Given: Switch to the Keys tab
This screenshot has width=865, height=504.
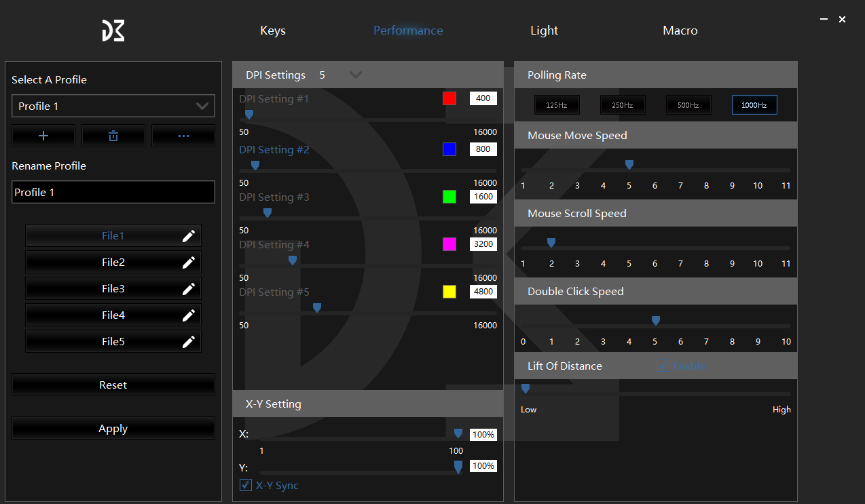Looking at the screenshot, I should coord(273,31).
